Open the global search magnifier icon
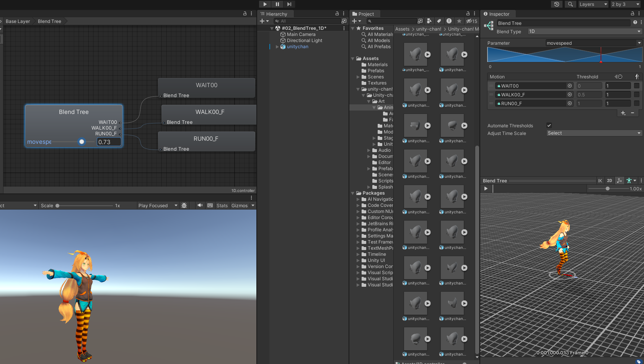The image size is (644, 364). tap(570, 4)
